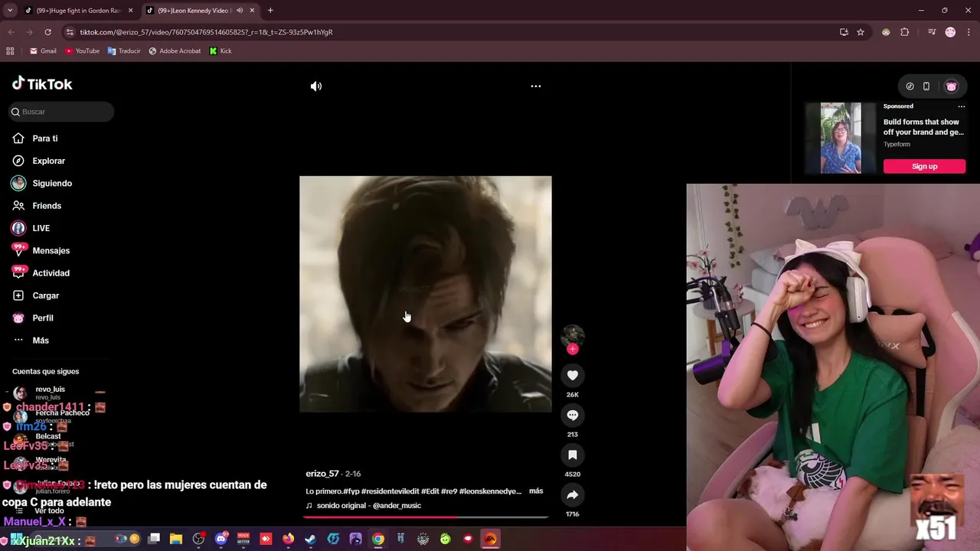Open the Adobe Acrobat bookmark
This screenshot has width=980, height=551.
coord(175,51)
